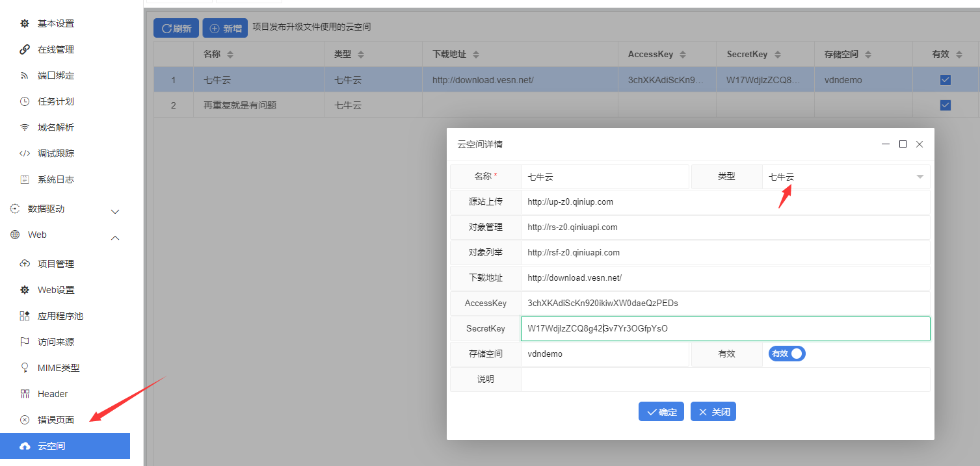This screenshot has height=466, width=980.
Task: Click the 应用程序池 grid icon
Action: point(25,316)
